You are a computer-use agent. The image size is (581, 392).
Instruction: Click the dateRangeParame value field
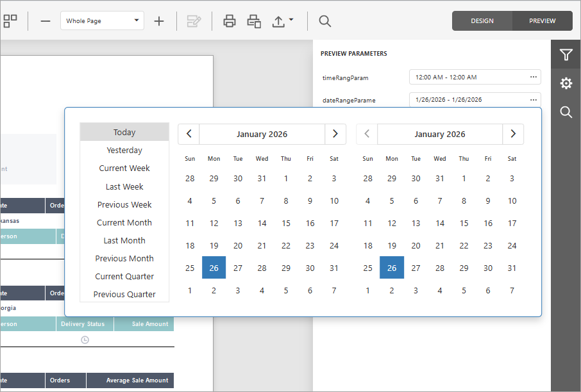[475, 99]
